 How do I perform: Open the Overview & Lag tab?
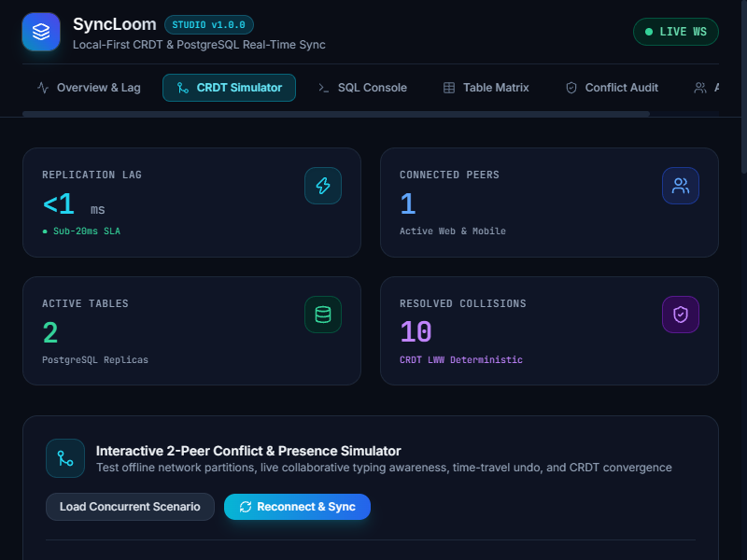coord(89,88)
